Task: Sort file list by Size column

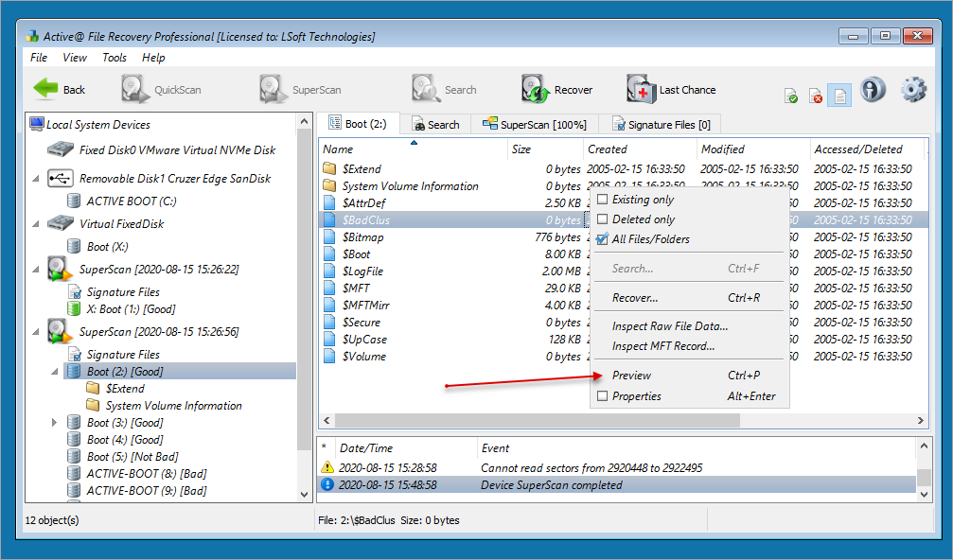Action: (545, 149)
